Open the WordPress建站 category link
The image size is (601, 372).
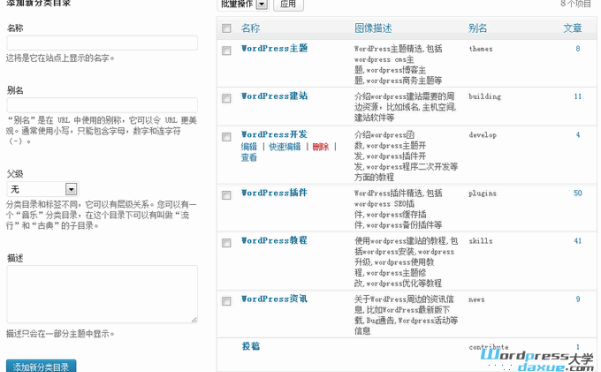pyautogui.click(x=274, y=96)
